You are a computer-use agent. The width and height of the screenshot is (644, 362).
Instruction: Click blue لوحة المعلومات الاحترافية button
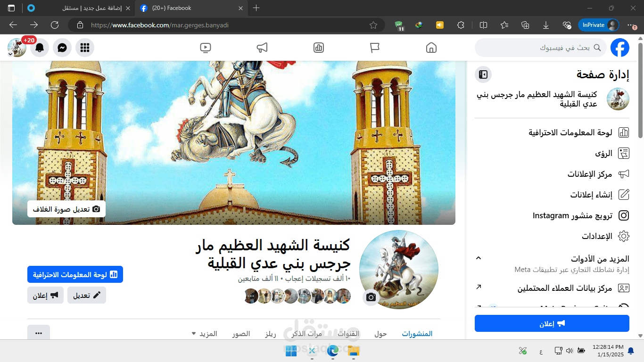[x=75, y=274]
